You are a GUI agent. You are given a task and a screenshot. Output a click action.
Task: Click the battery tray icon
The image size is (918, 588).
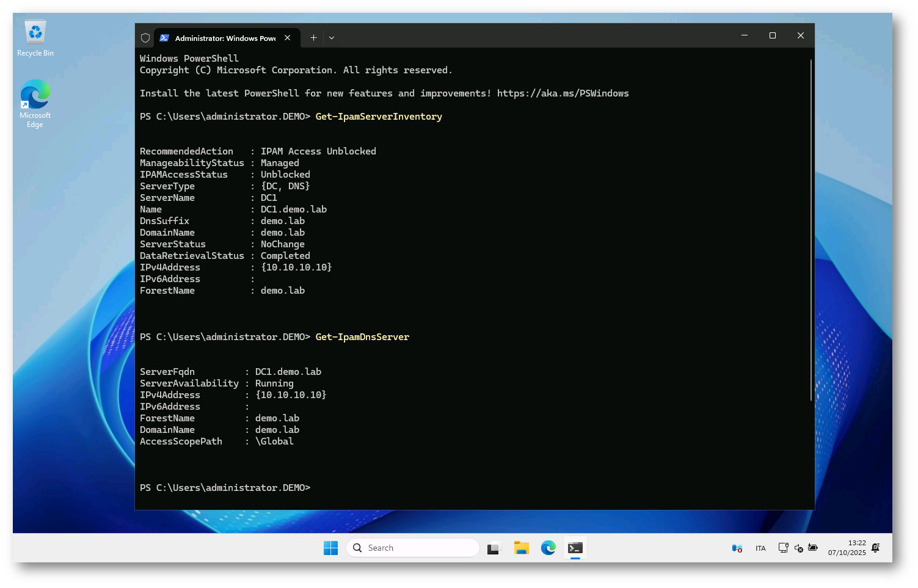pyautogui.click(x=813, y=548)
